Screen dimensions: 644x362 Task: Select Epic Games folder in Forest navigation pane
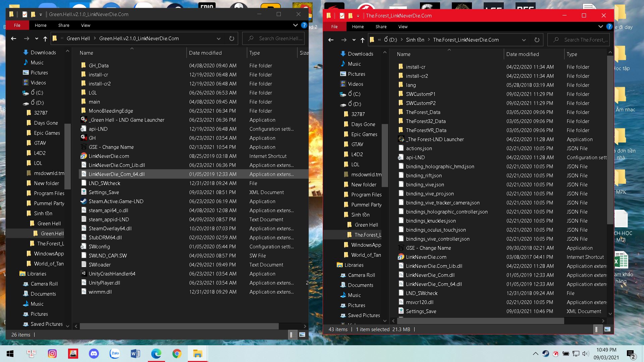364,134
